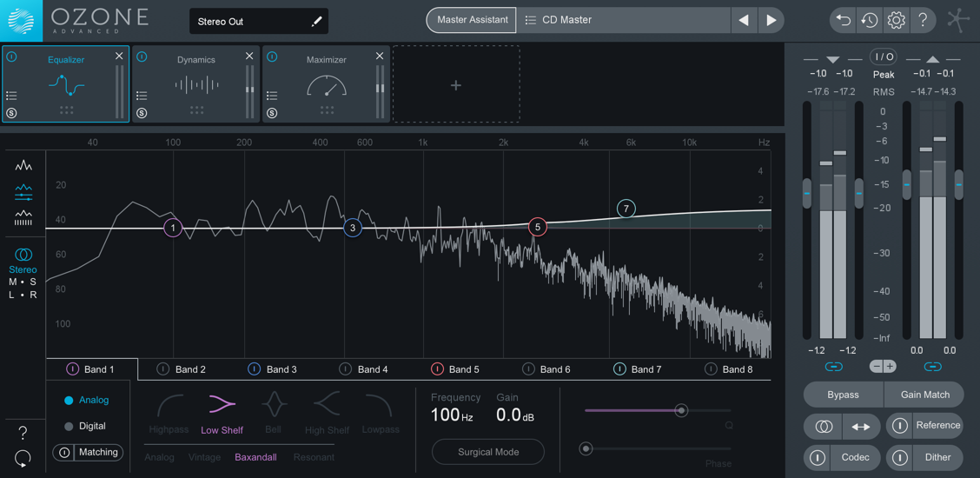Viewport: 980px width, 478px height.
Task: Click the Q slider handle
Action: pyautogui.click(x=681, y=410)
